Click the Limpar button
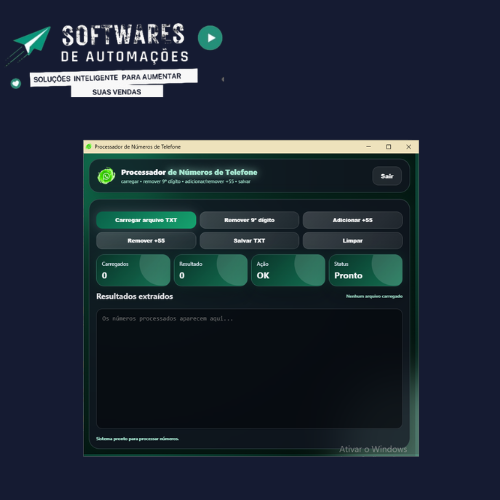The image size is (500, 500). point(353,241)
